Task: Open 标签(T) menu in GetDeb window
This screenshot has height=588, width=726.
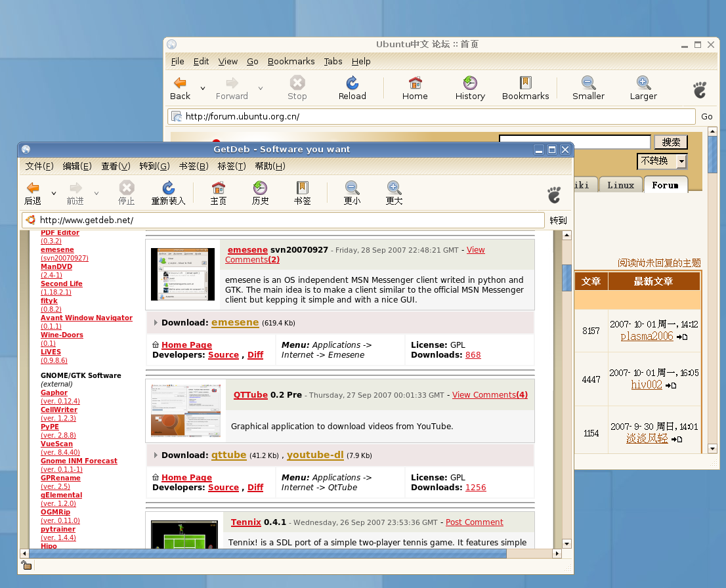Action: (232, 166)
